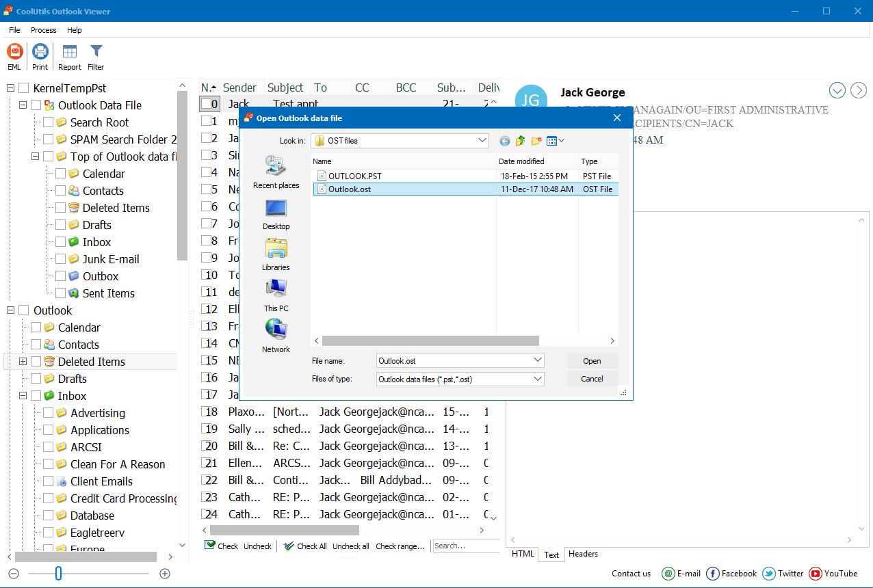This screenshot has width=873, height=588.
Task: Select the Outlook.ost file row
Action: [465, 189]
